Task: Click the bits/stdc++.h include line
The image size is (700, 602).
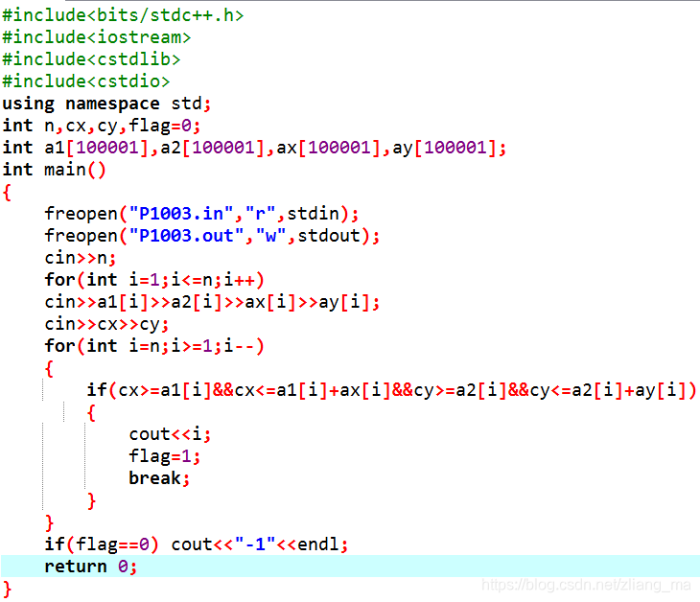Action: (x=123, y=15)
